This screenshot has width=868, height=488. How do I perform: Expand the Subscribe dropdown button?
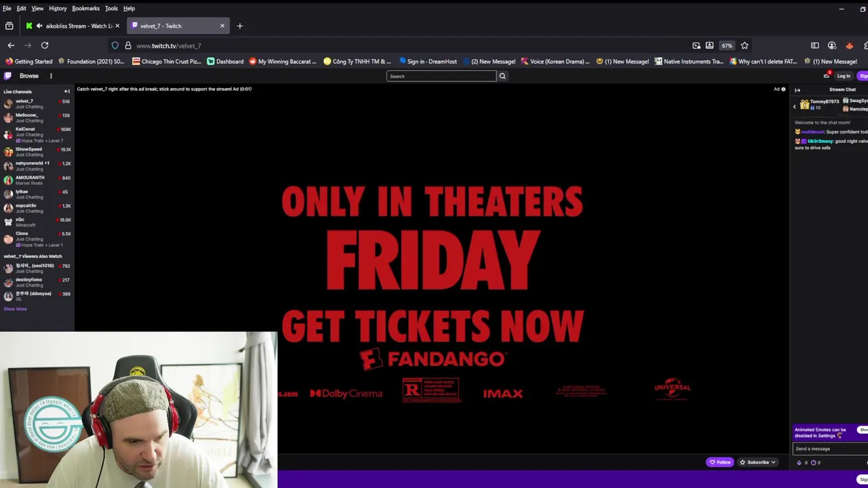758,462
